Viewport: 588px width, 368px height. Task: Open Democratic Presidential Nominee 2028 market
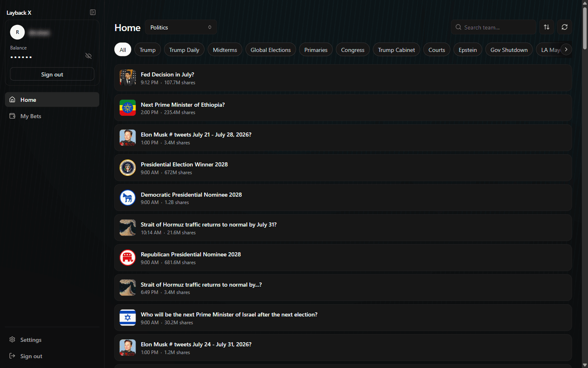click(343, 198)
